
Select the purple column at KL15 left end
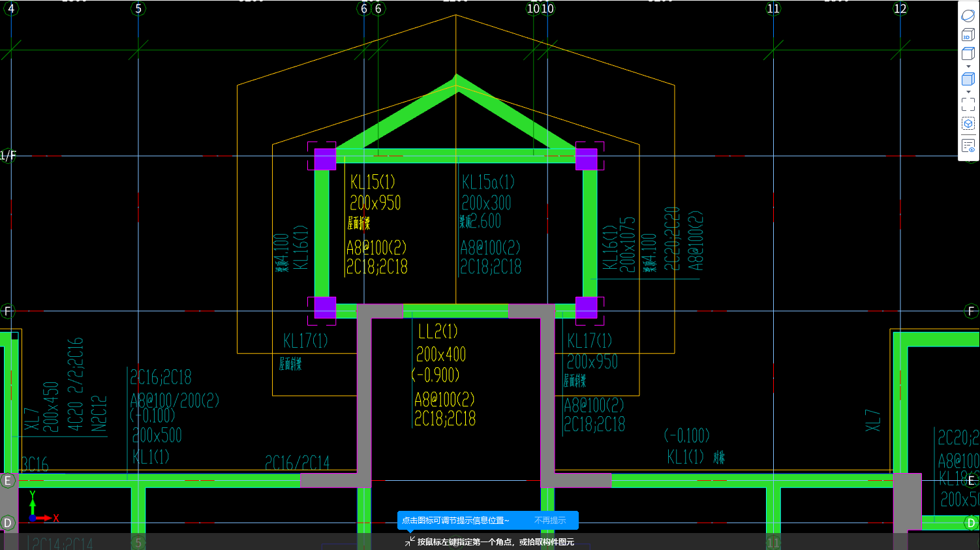[x=325, y=159]
